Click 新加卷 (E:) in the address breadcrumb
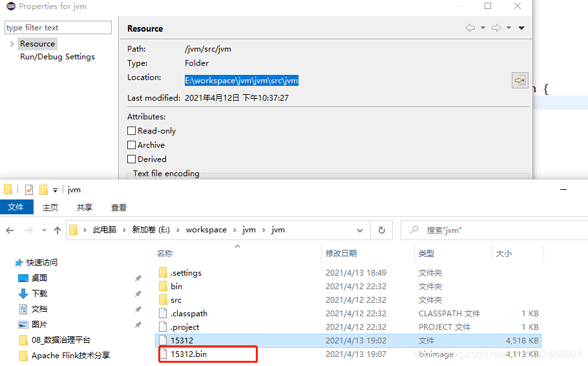The image size is (588, 366). point(151,230)
